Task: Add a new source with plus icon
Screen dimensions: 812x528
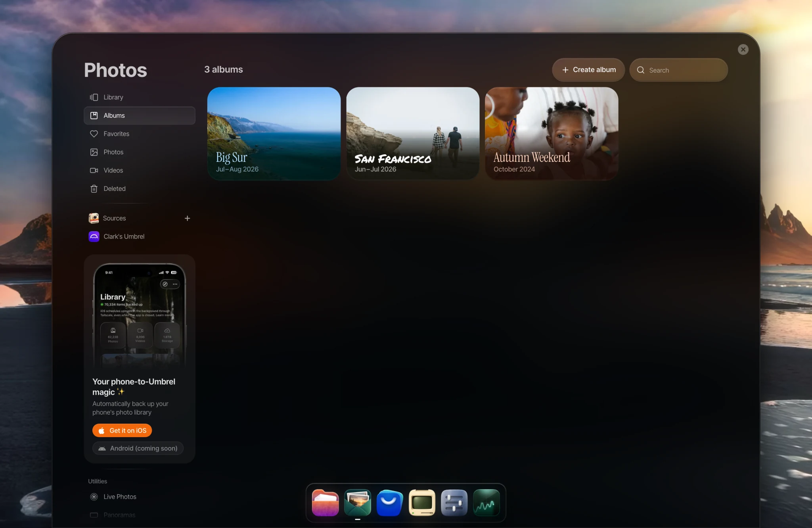Action: tap(187, 218)
